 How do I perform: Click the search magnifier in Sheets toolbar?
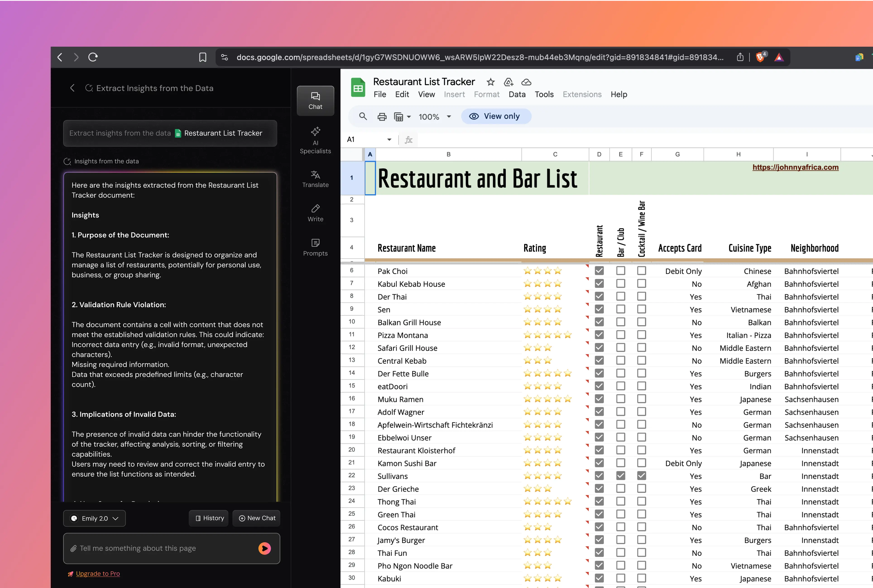[x=363, y=116]
